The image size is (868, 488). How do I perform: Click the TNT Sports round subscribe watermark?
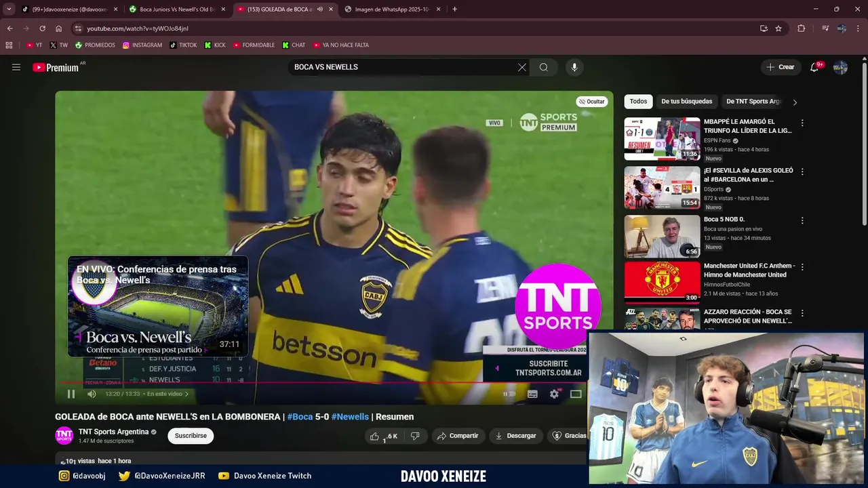point(557,306)
